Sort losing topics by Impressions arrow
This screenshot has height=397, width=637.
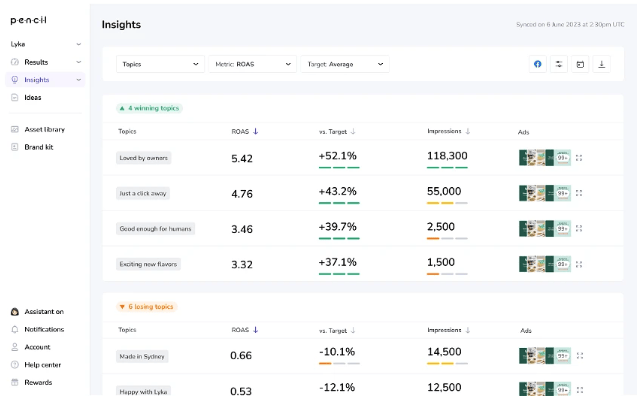click(468, 330)
